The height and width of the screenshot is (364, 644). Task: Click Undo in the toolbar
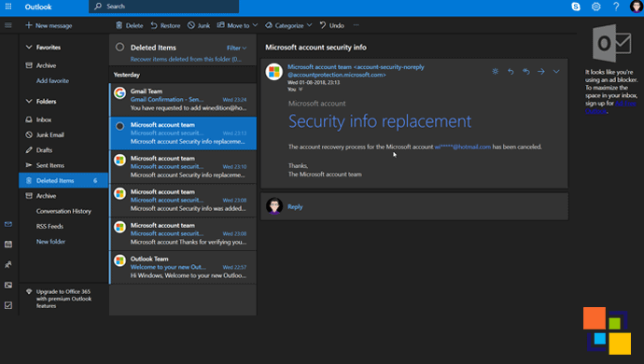pos(332,25)
